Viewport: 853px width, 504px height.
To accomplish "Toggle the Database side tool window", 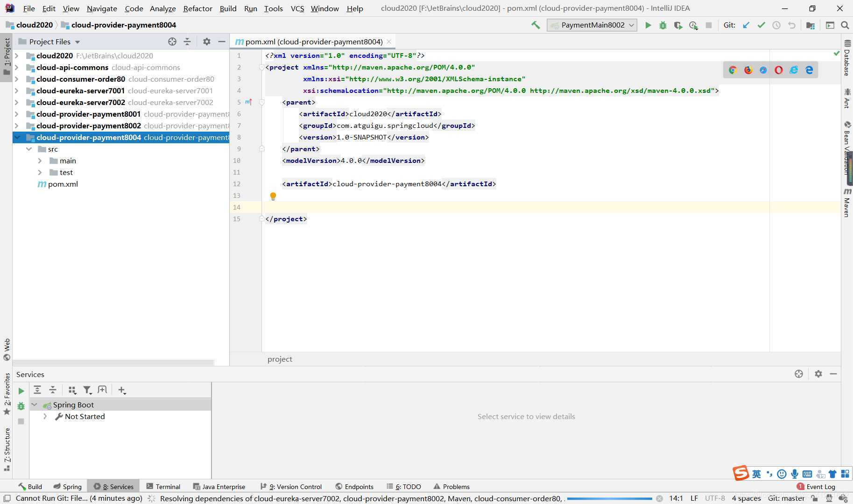I will pos(847,58).
